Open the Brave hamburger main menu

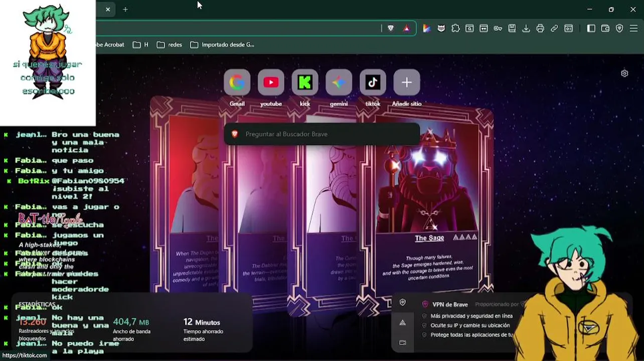[x=634, y=29]
